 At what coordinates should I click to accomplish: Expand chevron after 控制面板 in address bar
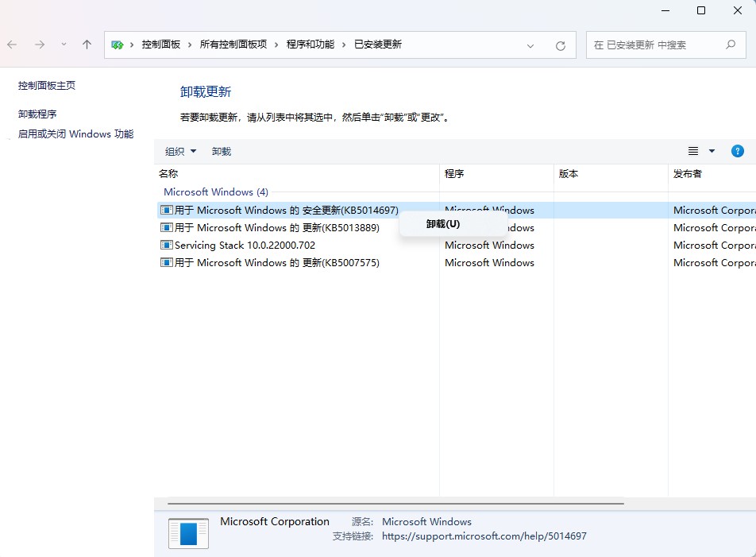point(190,44)
